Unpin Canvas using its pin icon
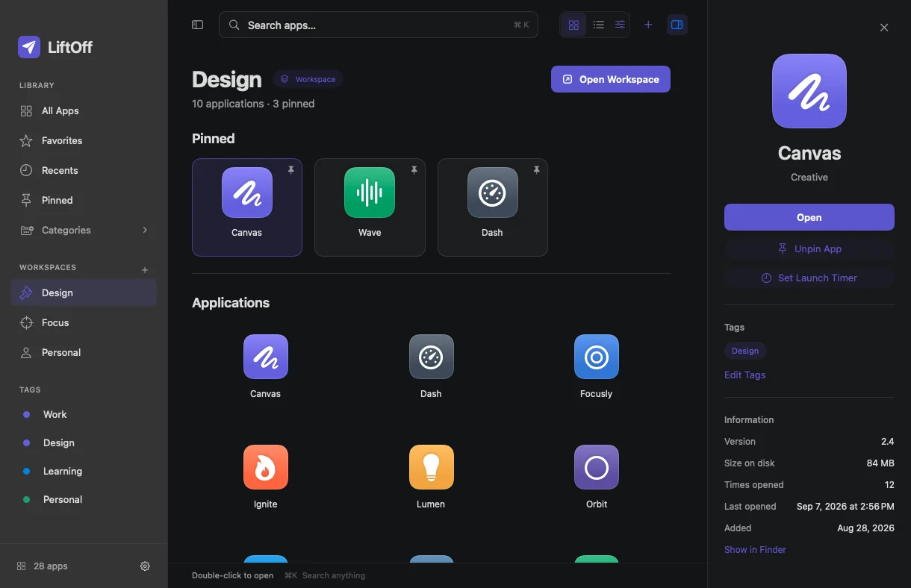Screen dimensions: 911x588 click(x=290, y=170)
